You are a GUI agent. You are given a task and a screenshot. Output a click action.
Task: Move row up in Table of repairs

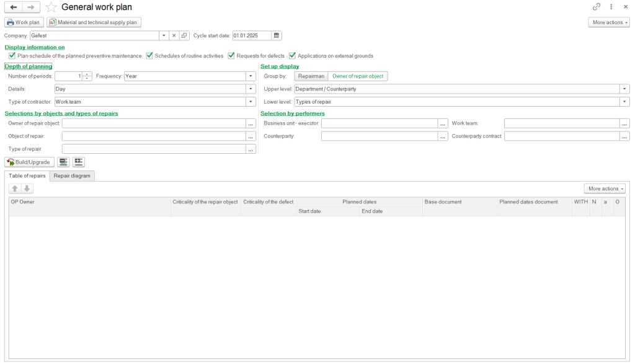pos(16,189)
